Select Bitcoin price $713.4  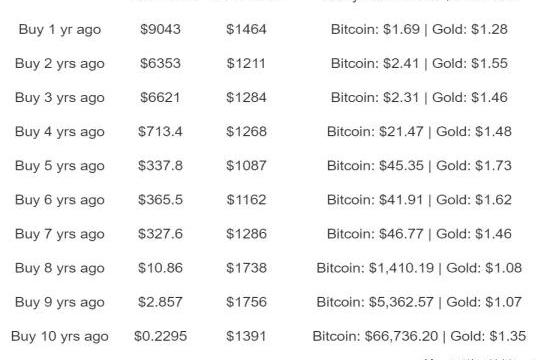[160, 132]
